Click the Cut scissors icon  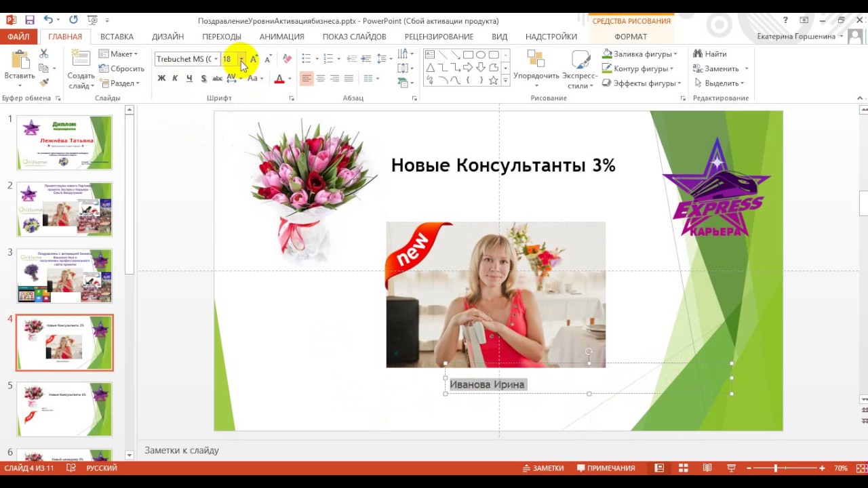coord(44,54)
